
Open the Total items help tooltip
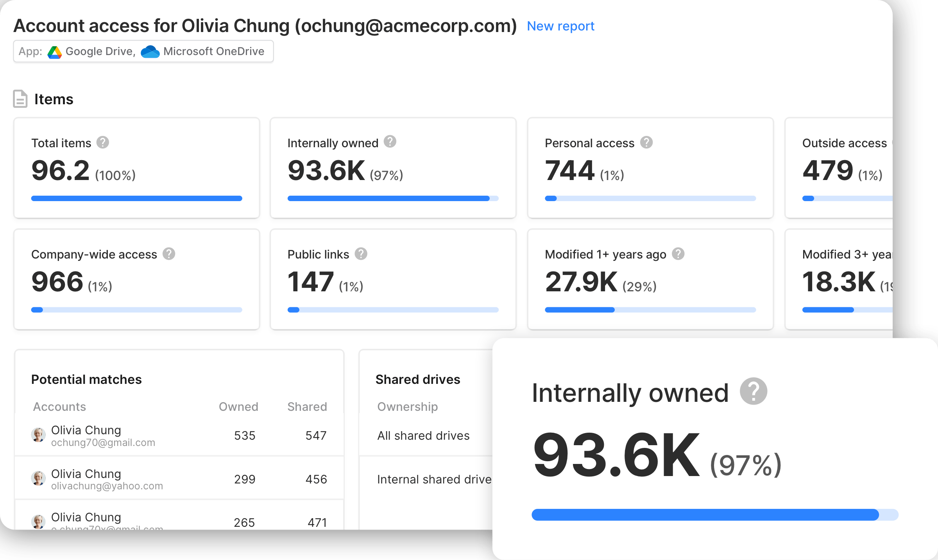click(102, 142)
